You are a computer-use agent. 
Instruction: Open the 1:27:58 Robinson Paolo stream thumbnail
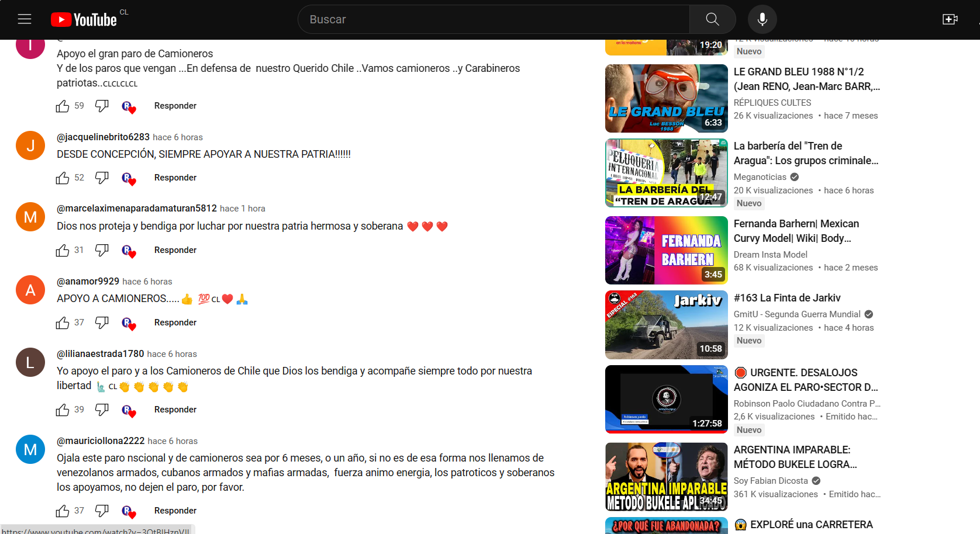667,399
